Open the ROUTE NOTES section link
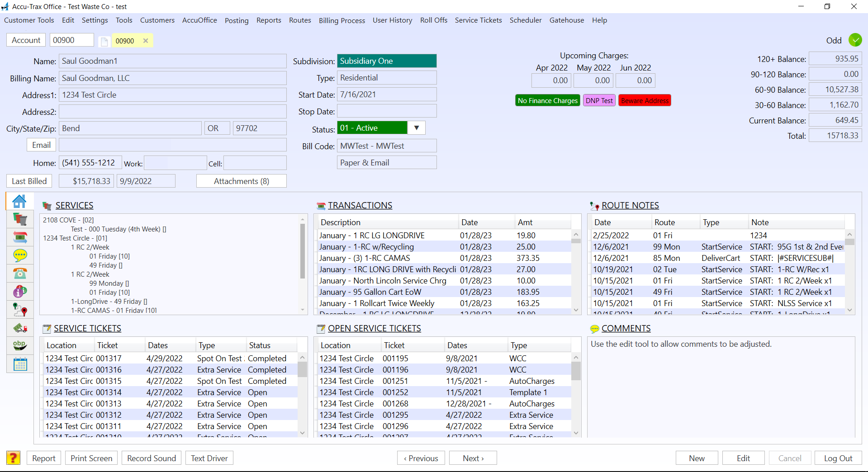 pyautogui.click(x=630, y=206)
